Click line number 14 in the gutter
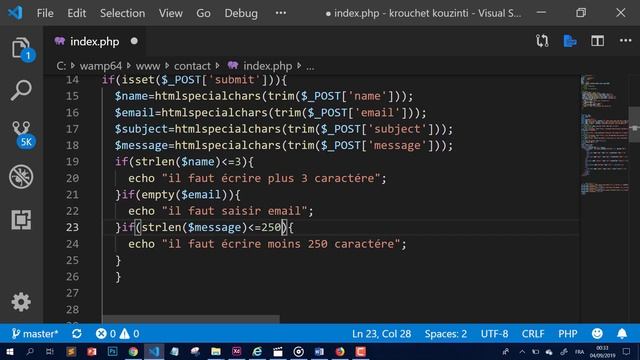 (72, 80)
